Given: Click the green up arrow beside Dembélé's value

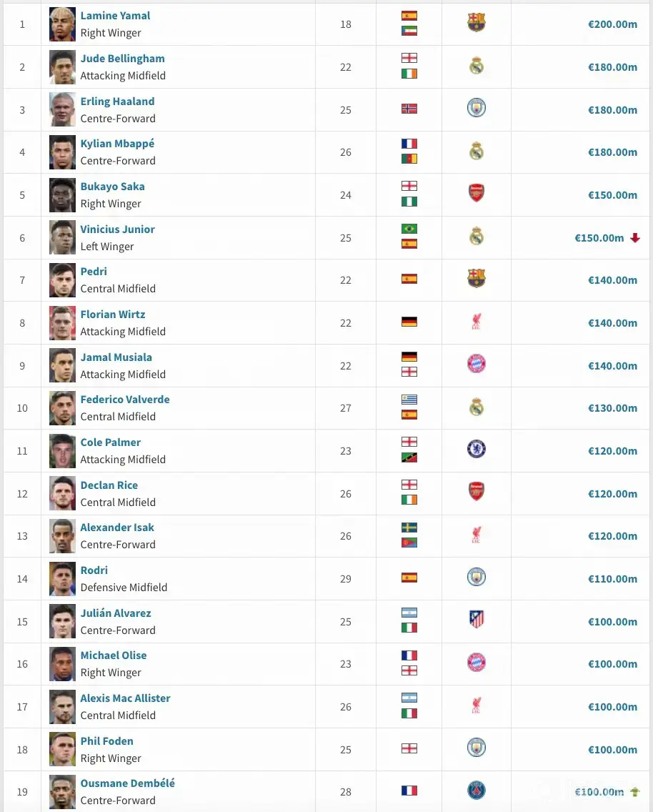Looking at the screenshot, I should [x=634, y=792].
